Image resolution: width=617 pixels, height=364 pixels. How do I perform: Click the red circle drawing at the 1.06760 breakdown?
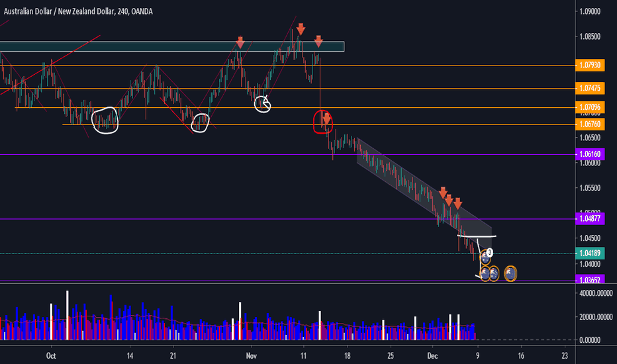click(x=323, y=122)
